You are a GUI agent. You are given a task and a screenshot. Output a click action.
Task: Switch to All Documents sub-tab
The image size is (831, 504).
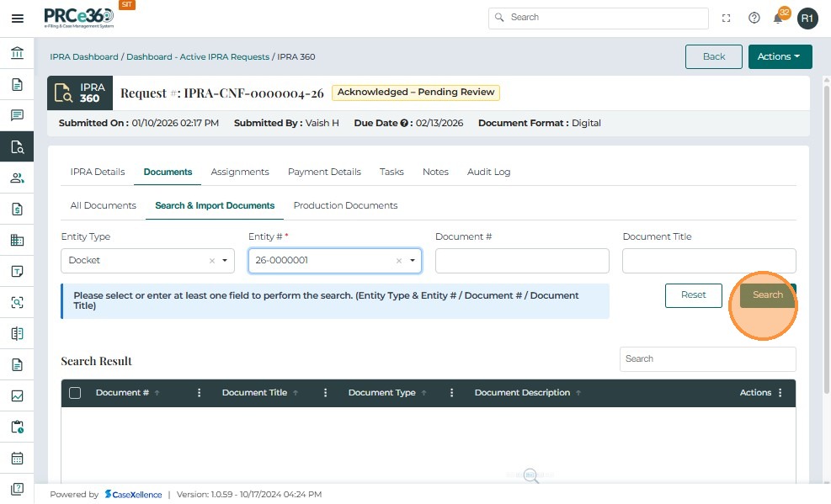pyautogui.click(x=104, y=205)
